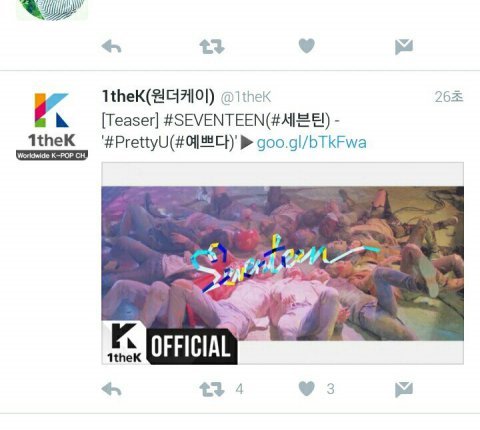Reply to the upper tweet

[111, 46]
